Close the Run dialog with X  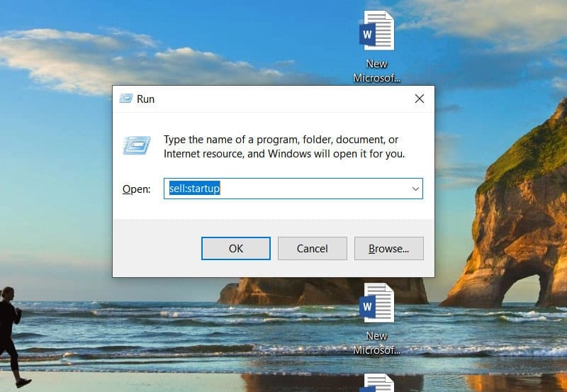pyautogui.click(x=419, y=99)
